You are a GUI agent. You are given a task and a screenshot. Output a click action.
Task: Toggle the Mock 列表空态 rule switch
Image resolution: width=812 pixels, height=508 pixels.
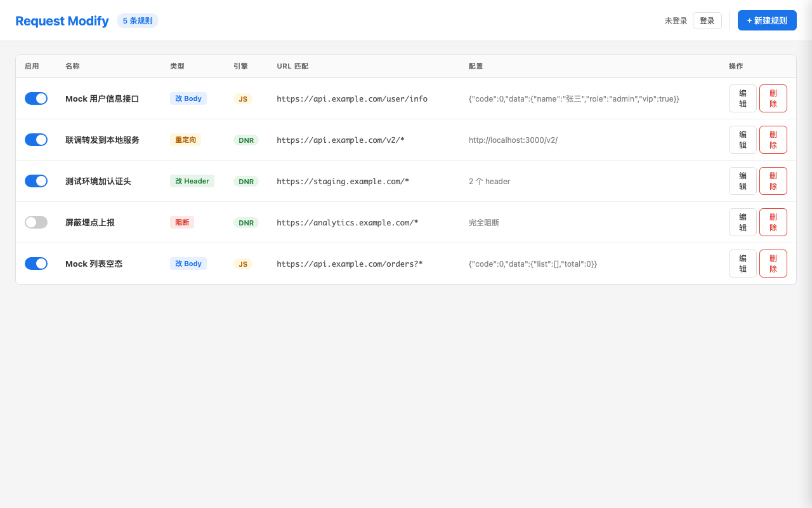tap(36, 264)
